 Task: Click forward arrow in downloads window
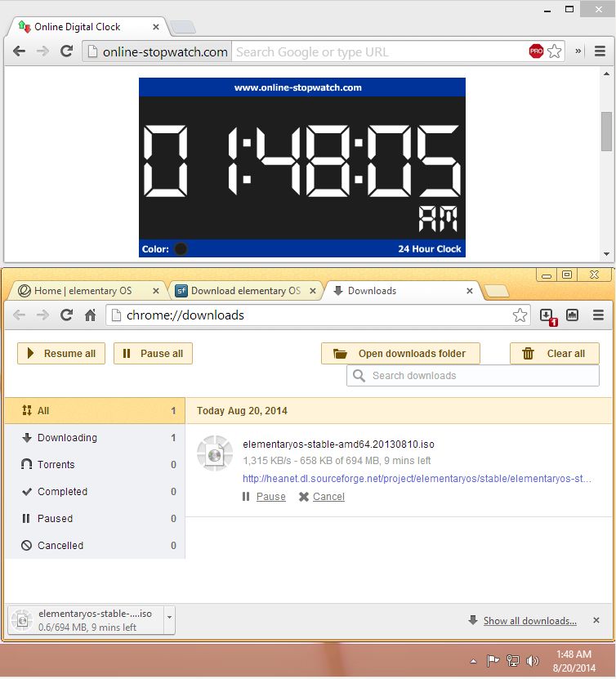(42, 315)
